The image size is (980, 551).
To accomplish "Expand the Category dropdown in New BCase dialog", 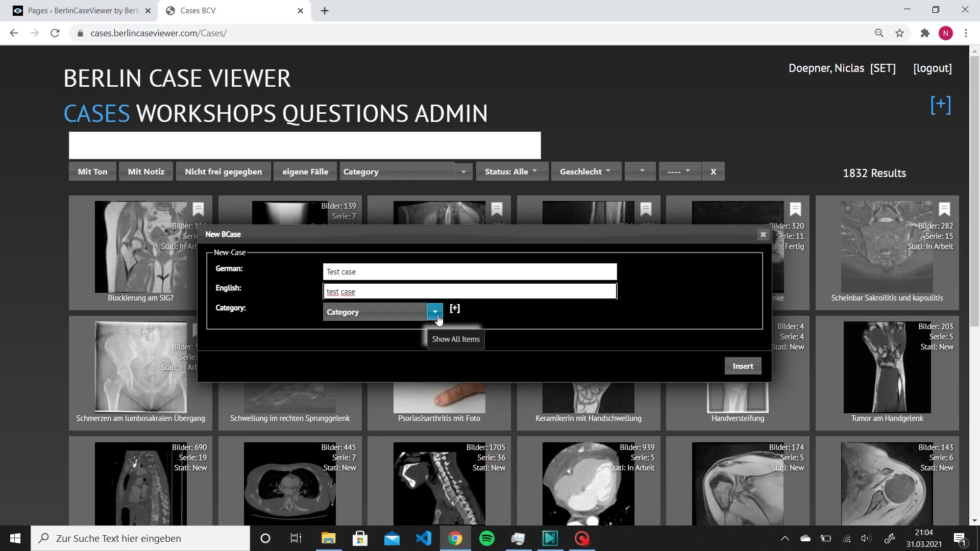I will pyautogui.click(x=435, y=312).
